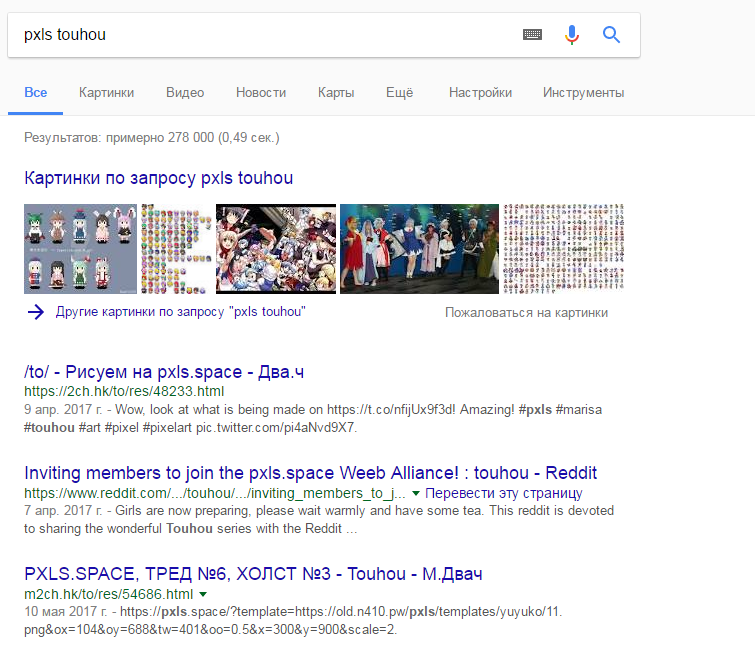Expand the dropdown arrow next to m2ch.hk URL
Screen dimensions: 755x653
coord(203,594)
